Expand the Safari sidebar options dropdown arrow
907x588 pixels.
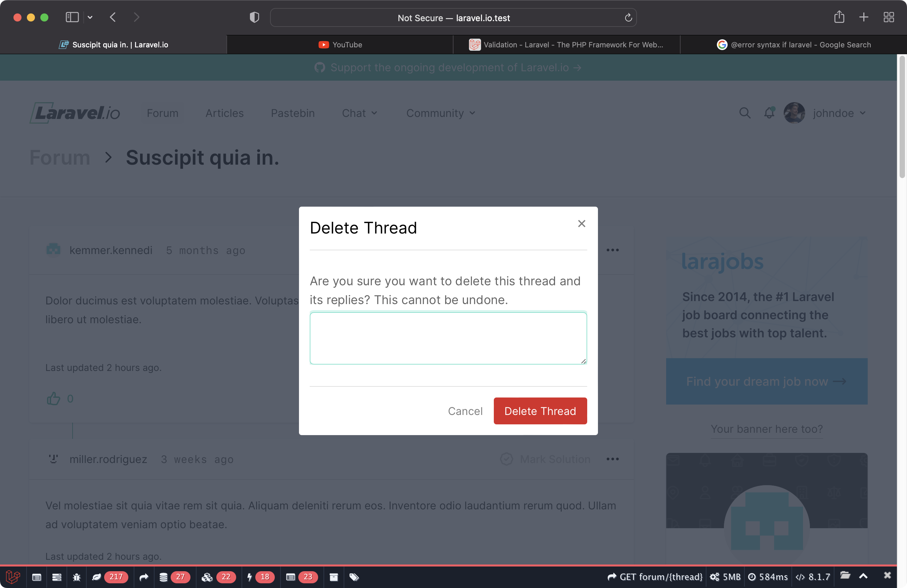tap(90, 17)
